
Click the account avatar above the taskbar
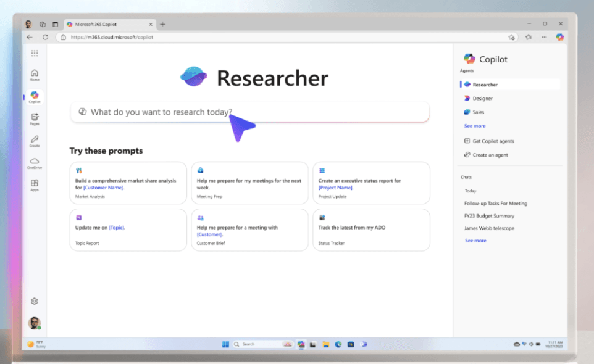[x=35, y=323]
